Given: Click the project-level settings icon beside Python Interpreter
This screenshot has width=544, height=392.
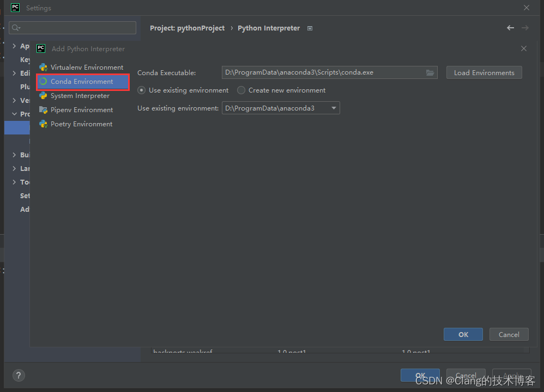Looking at the screenshot, I should pos(310,28).
